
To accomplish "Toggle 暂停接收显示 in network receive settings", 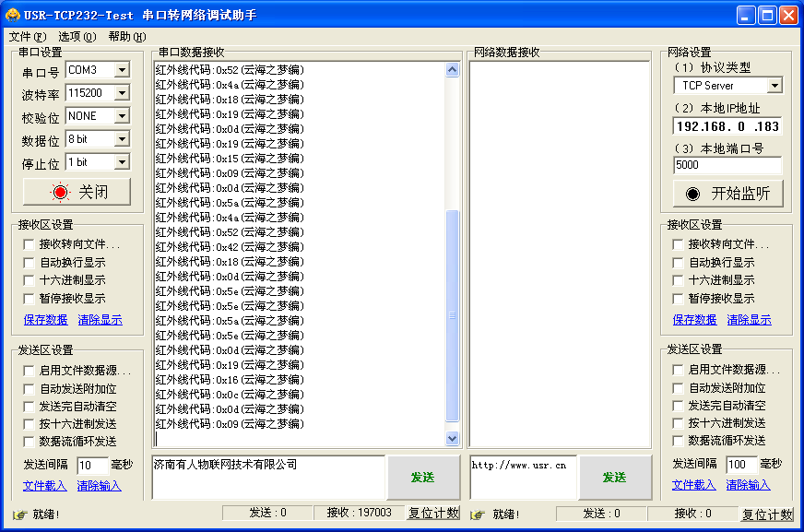I will click(x=679, y=299).
